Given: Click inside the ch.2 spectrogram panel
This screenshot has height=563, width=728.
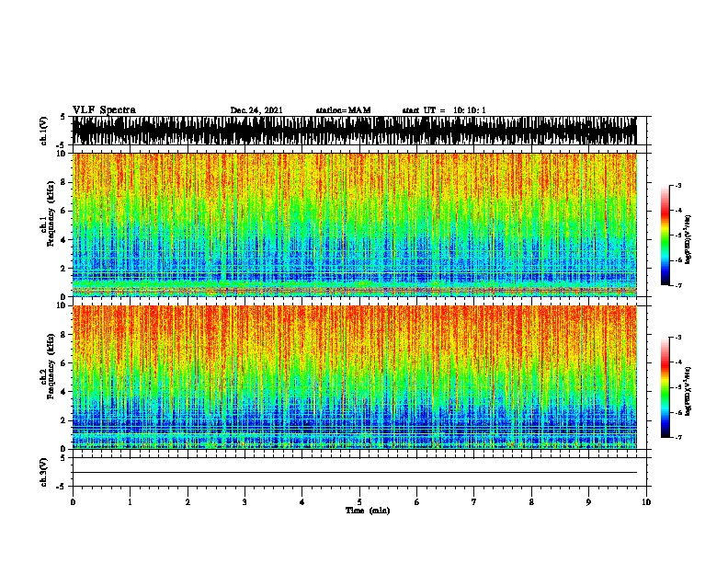Looking at the screenshot, I should [x=354, y=377].
